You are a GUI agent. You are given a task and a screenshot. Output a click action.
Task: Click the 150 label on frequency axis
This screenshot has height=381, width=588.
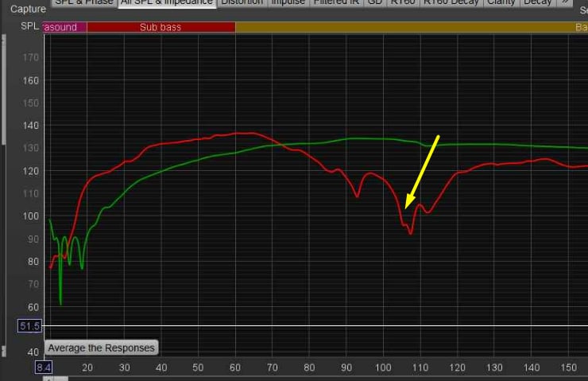coord(568,367)
